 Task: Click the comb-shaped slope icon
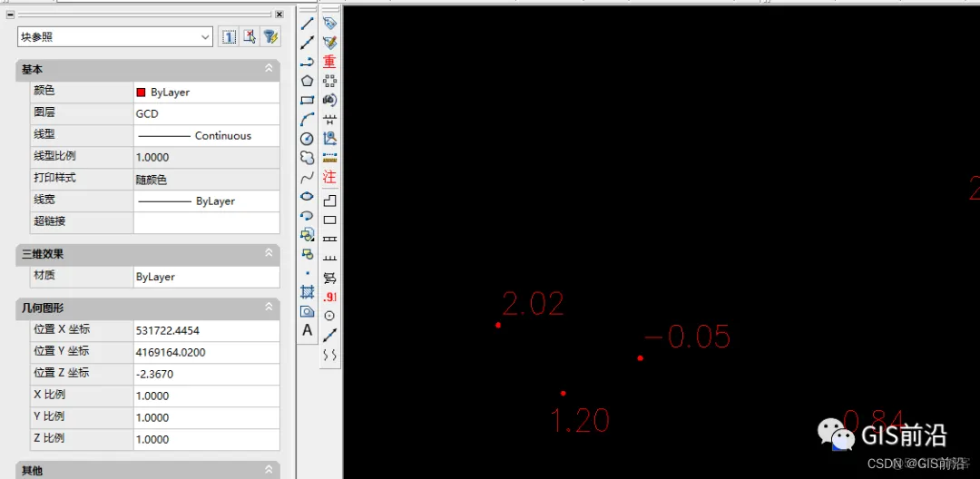[329, 258]
